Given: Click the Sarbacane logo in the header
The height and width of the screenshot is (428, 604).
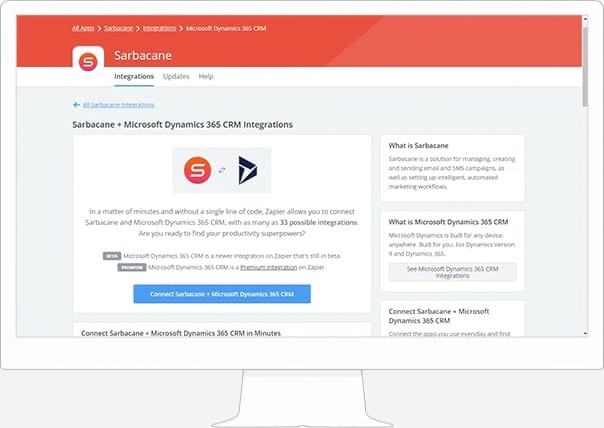Looking at the screenshot, I should pyautogui.click(x=88, y=62).
